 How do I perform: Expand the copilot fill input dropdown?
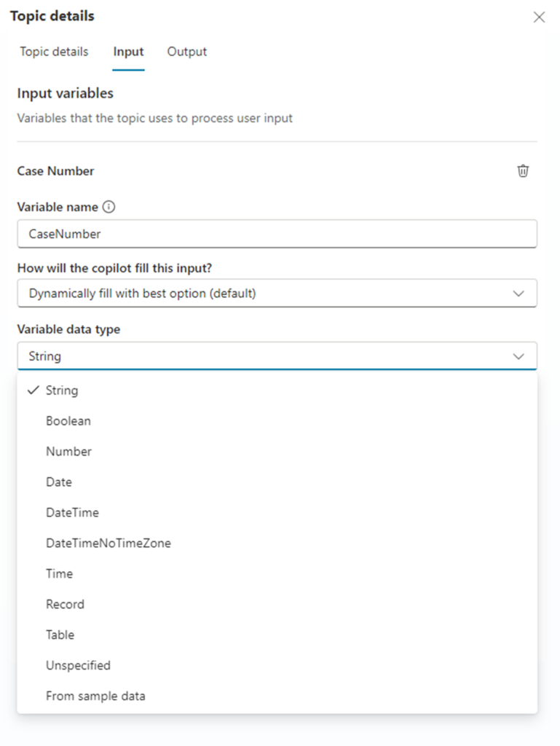277,294
